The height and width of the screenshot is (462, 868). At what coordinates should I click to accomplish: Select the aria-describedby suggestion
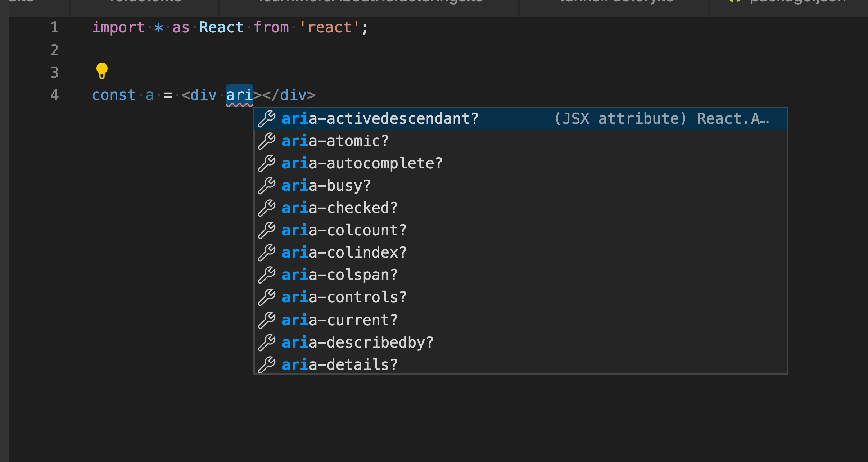pyautogui.click(x=357, y=342)
